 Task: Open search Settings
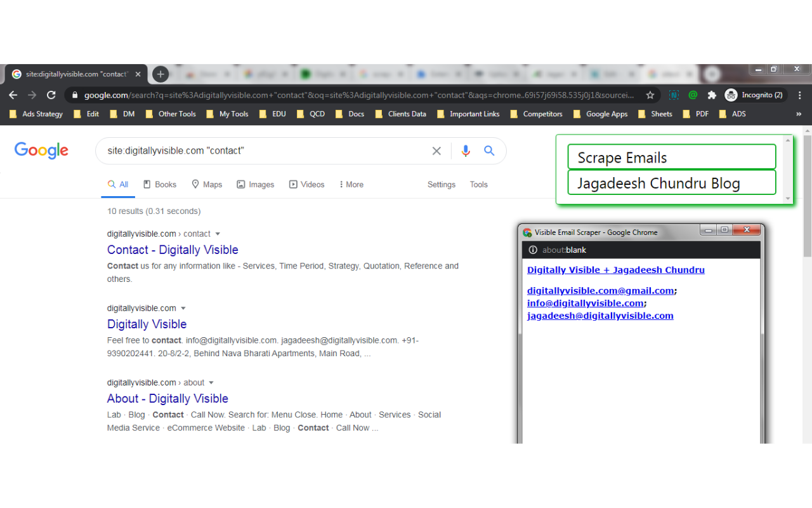click(442, 185)
